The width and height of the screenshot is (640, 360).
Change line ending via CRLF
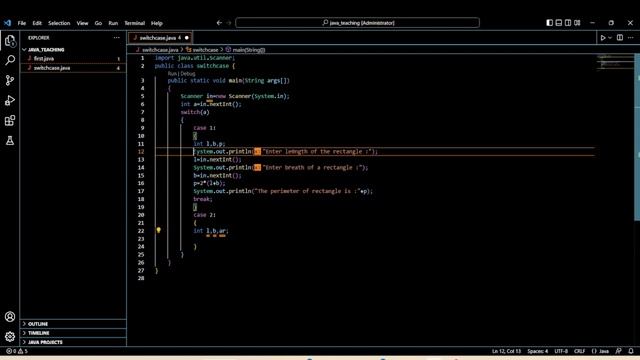pos(580,351)
